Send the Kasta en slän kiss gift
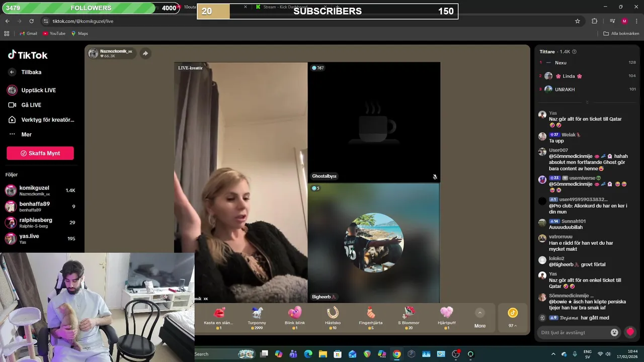Viewport: 644px width, 362px height. (x=219, y=318)
